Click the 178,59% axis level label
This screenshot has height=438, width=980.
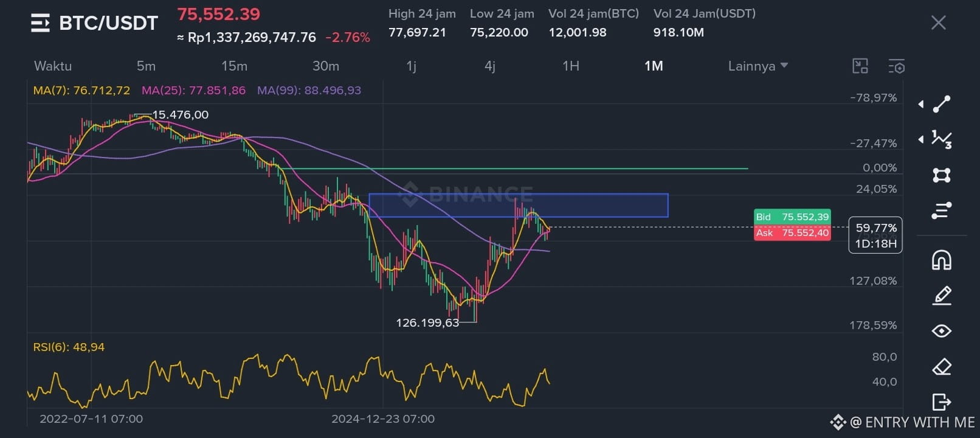(x=873, y=325)
